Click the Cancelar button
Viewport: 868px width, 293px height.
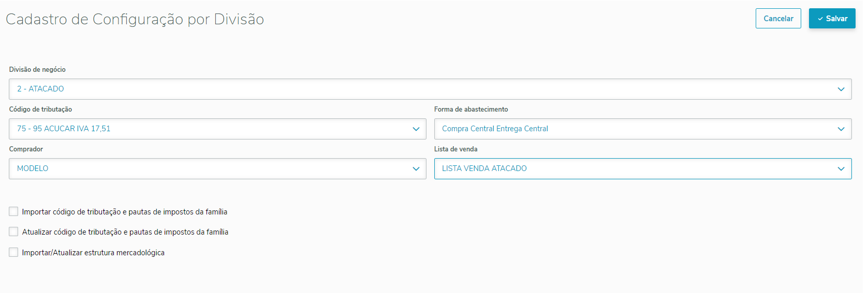(778, 19)
